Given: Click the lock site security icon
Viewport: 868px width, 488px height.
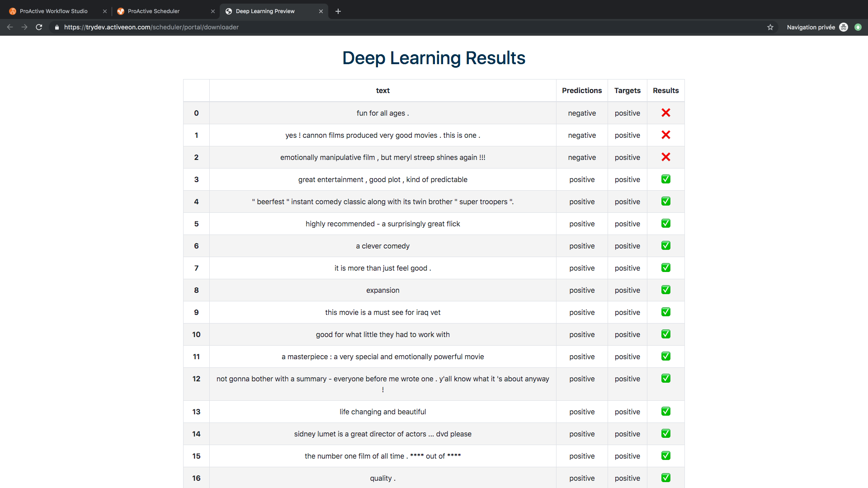Looking at the screenshot, I should coord(57,27).
